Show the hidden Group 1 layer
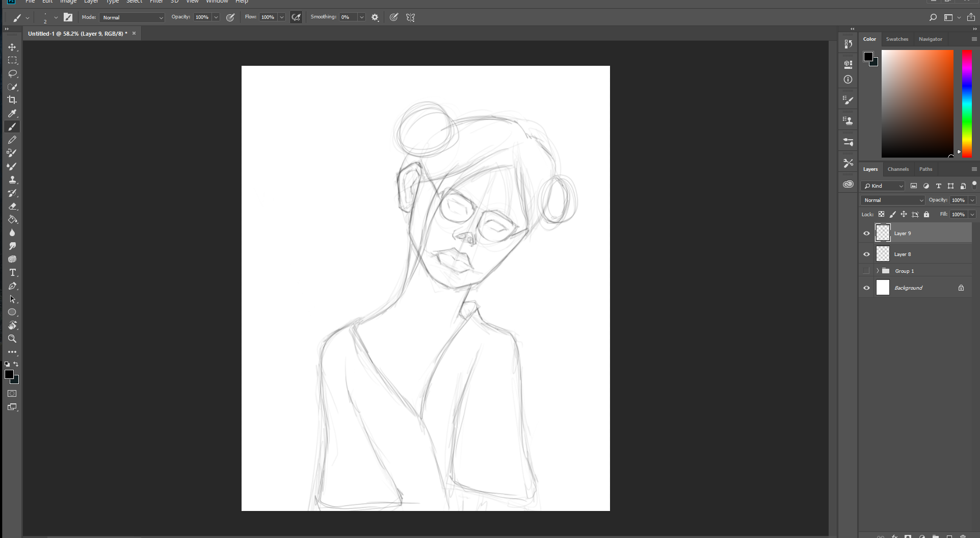Image resolution: width=980 pixels, height=538 pixels. pyautogui.click(x=866, y=271)
